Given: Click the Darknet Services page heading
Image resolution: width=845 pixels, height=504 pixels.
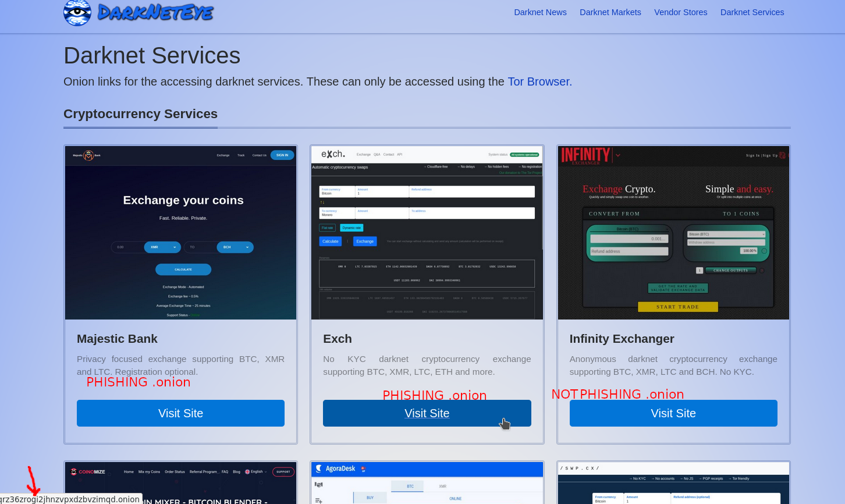Looking at the screenshot, I should [x=152, y=55].
